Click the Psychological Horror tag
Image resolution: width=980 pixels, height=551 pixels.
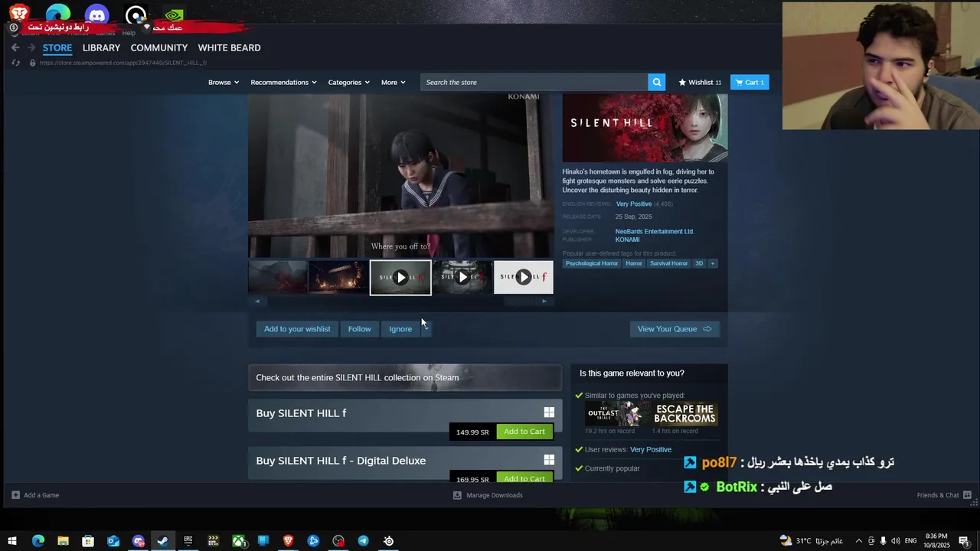coord(592,263)
